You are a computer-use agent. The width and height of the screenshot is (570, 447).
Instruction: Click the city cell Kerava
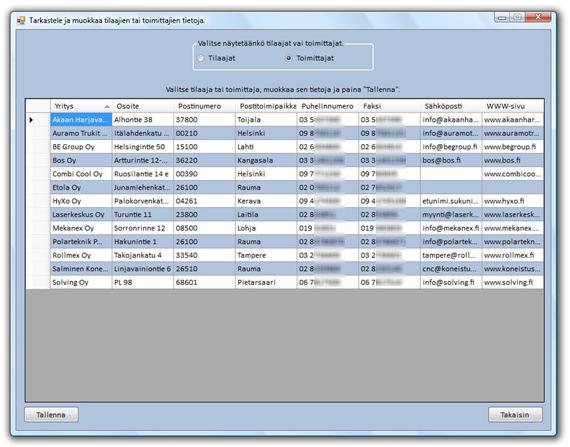266,201
